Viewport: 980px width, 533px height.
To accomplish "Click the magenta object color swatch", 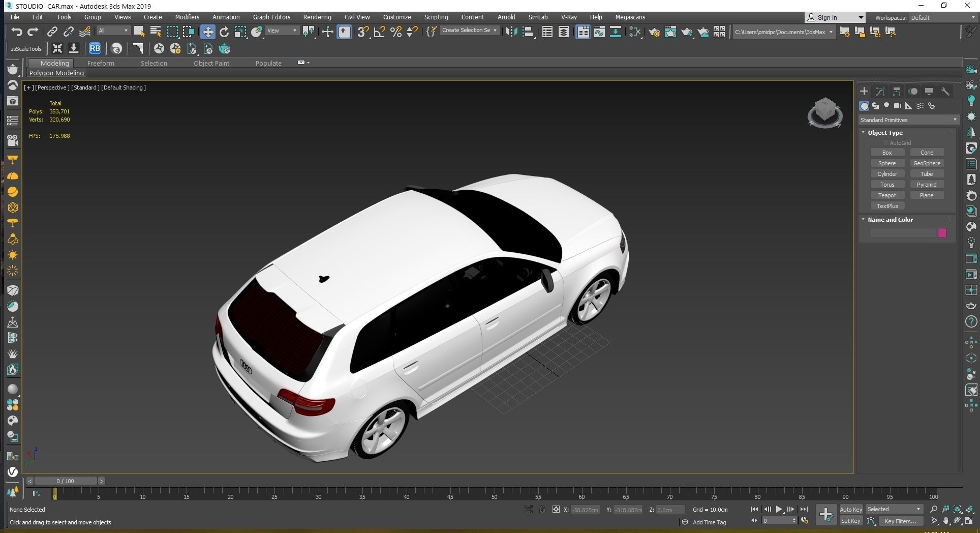I will pyautogui.click(x=942, y=233).
